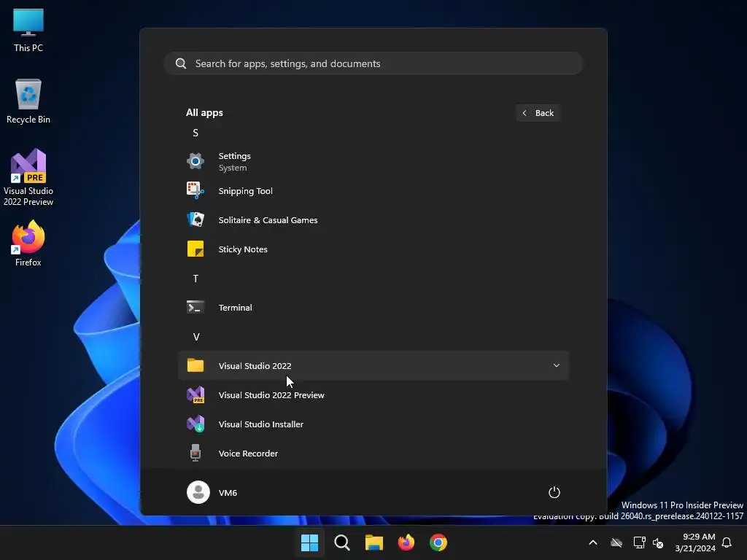Open the Solitaire & Casual Games cards icon
This screenshot has height=560, width=747.
(x=196, y=219)
